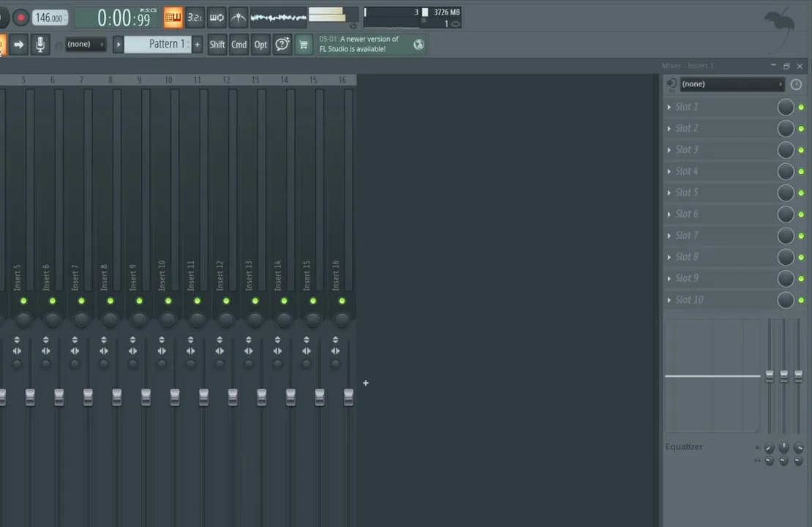This screenshot has width=812, height=527.
Task: Click the Slot 1 mix level knob
Action: coord(786,107)
